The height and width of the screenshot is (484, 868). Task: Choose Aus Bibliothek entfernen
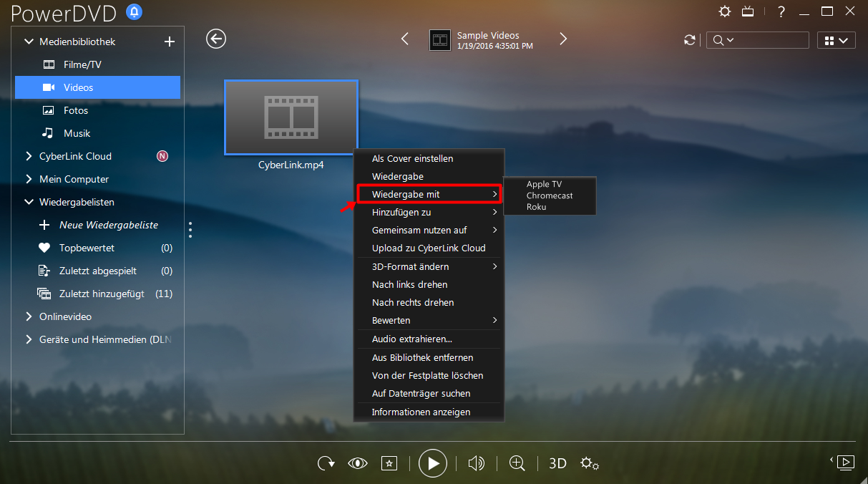tap(429, 357)
